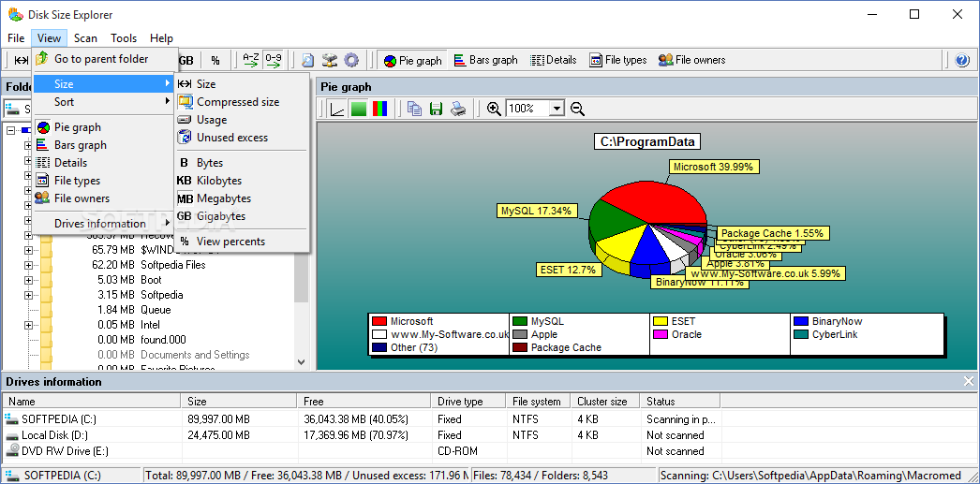Expand the Drives information submenu

104,224
